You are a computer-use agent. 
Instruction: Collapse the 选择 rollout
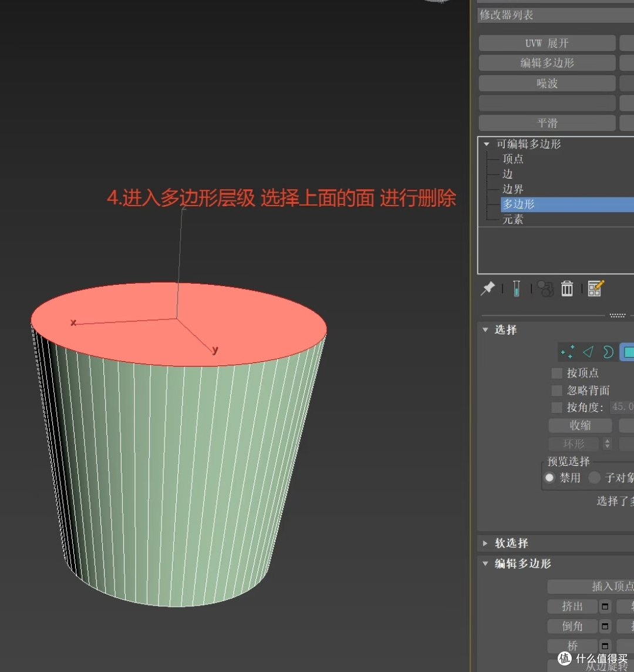coord(485,330)
